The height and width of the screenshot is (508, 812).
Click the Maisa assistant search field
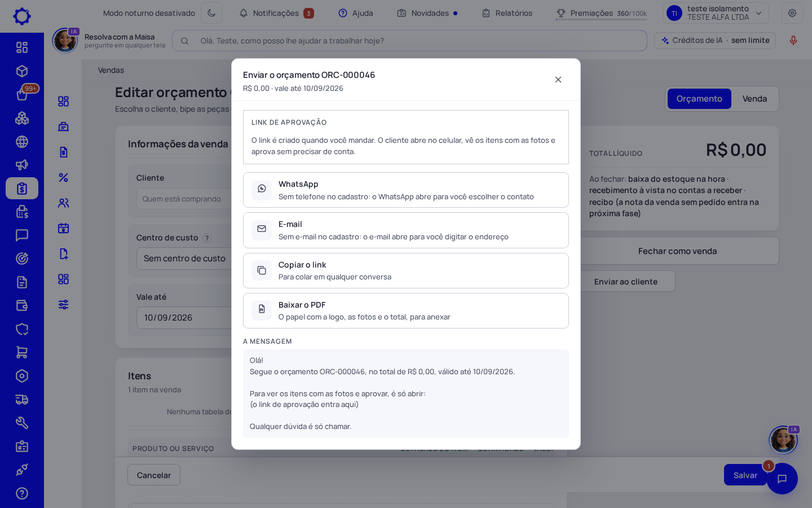point(409,41)
